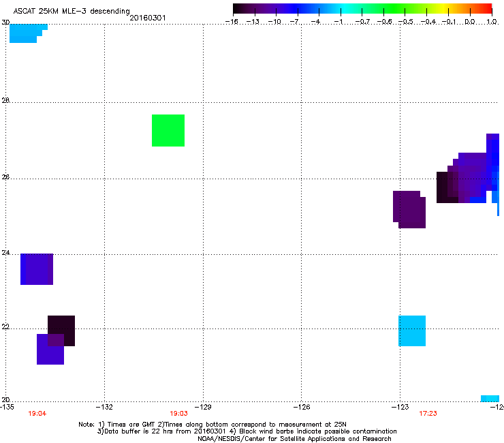Click the -0.4 color bar label
Screen dimensions: 504x443
(x=428, y=22)
